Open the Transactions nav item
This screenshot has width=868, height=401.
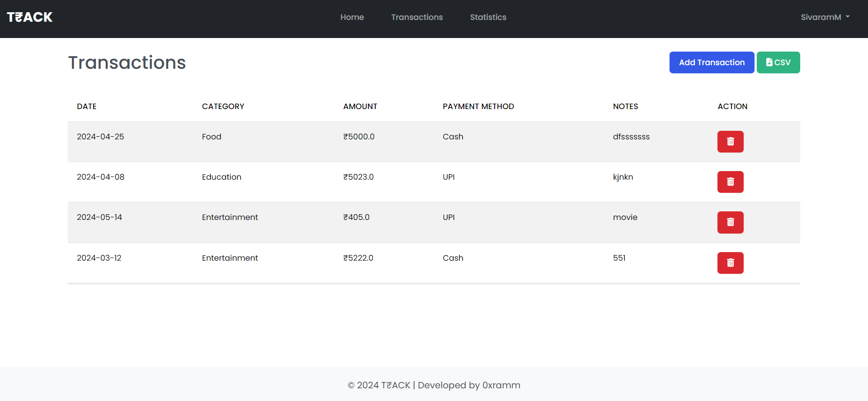417,17
